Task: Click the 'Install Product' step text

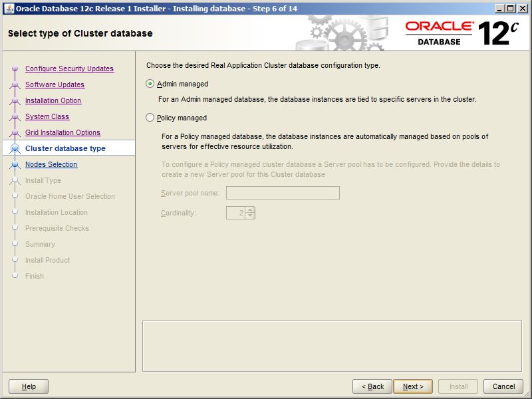Action: pos(47,260)
